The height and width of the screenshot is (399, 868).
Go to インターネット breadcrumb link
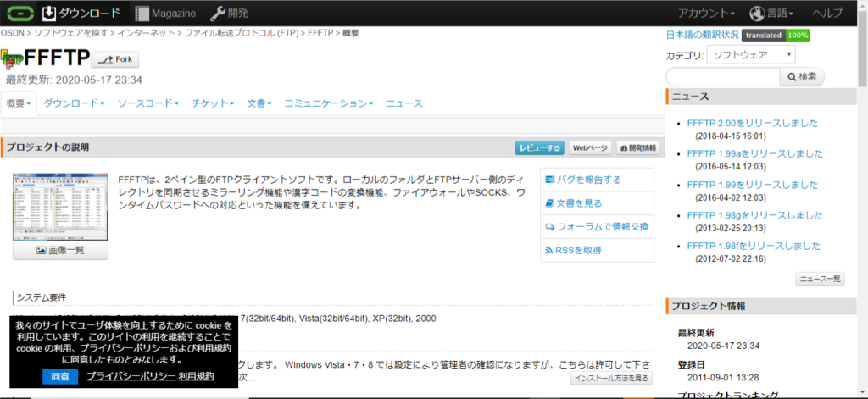146,33
